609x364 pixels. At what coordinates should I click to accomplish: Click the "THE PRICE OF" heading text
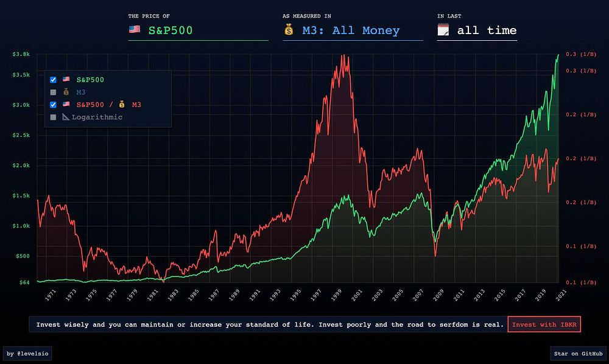tap(149, 16)
